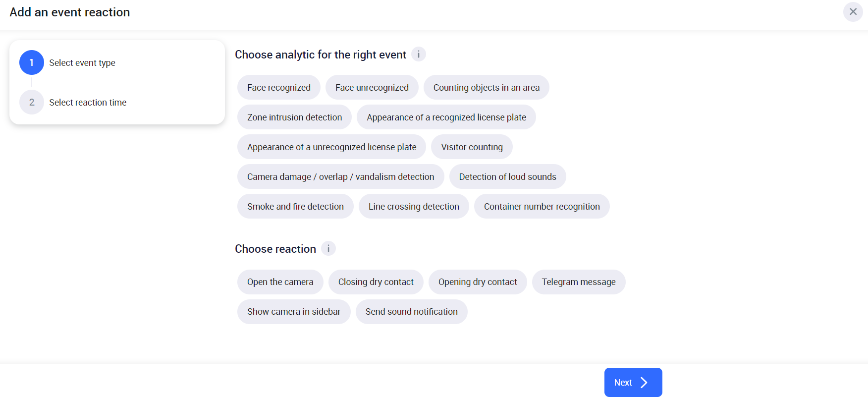This screenshot has width=868, height=397.
Task: Click info icon next to Choose reaction
Action: 328,248
